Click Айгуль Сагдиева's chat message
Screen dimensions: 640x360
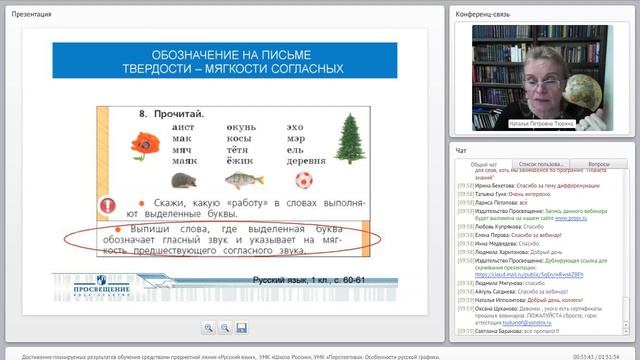513,292
